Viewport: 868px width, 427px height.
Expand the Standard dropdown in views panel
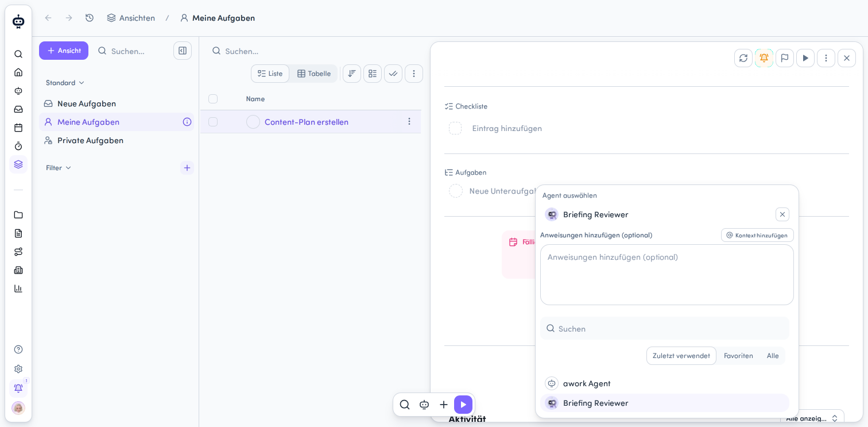pos(65,83)
